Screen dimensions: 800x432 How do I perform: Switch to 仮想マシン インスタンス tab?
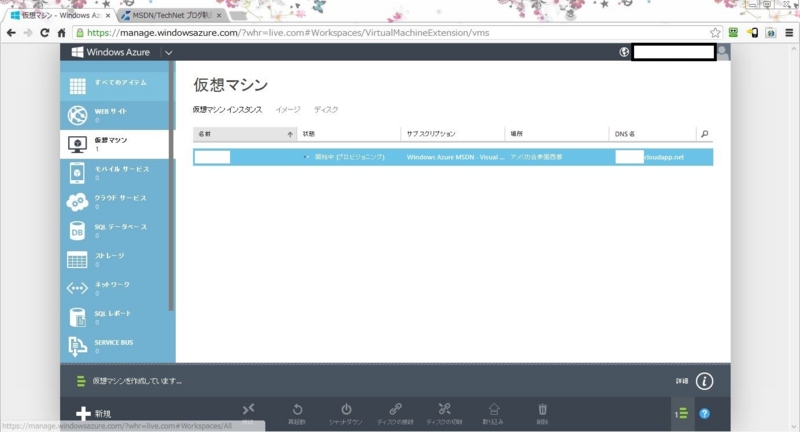(227, 110)
